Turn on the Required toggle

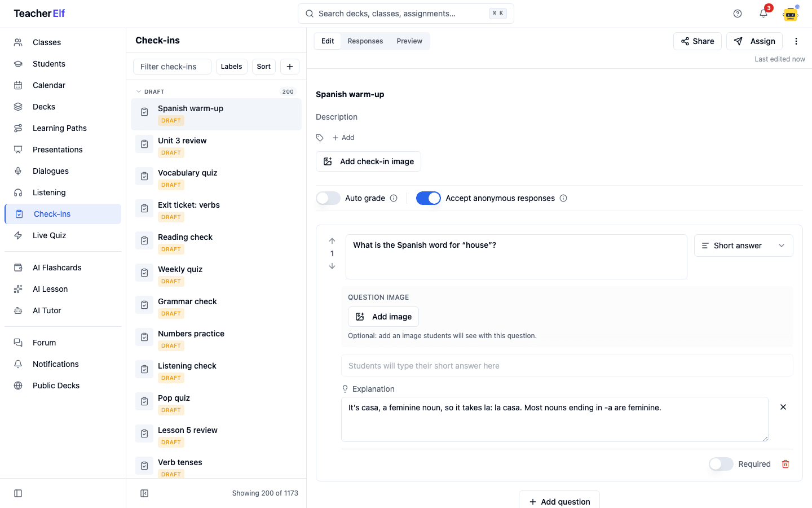[721, 464]
